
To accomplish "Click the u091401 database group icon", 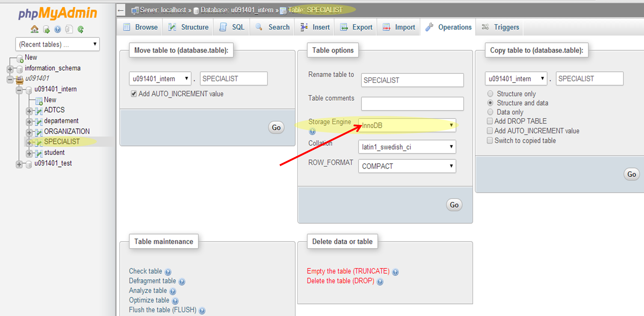I will pyautogui.click(x=20, y=80).
